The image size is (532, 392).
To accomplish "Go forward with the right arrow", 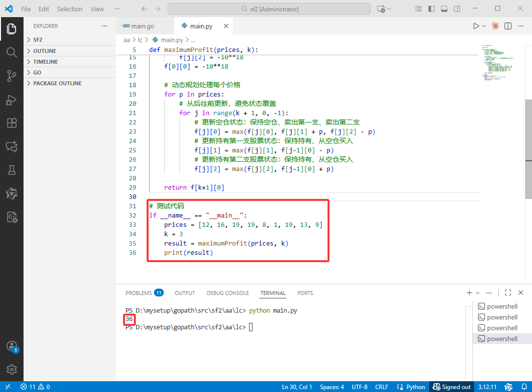I will 157,9.
